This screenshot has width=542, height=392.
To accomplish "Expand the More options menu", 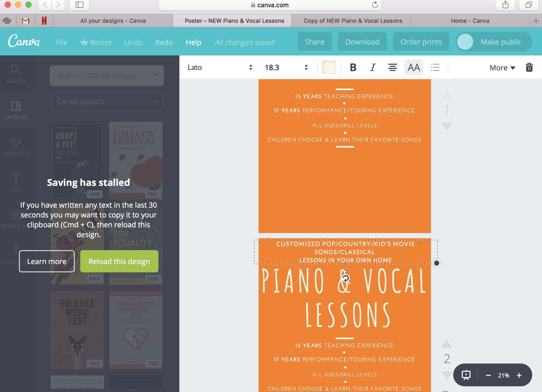I will coord(502,68).
